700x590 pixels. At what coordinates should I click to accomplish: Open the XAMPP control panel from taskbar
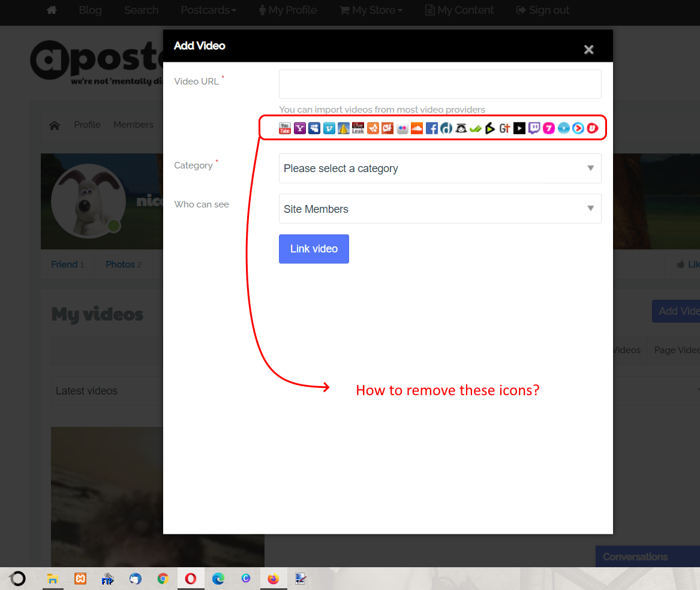tap(80, 579)
